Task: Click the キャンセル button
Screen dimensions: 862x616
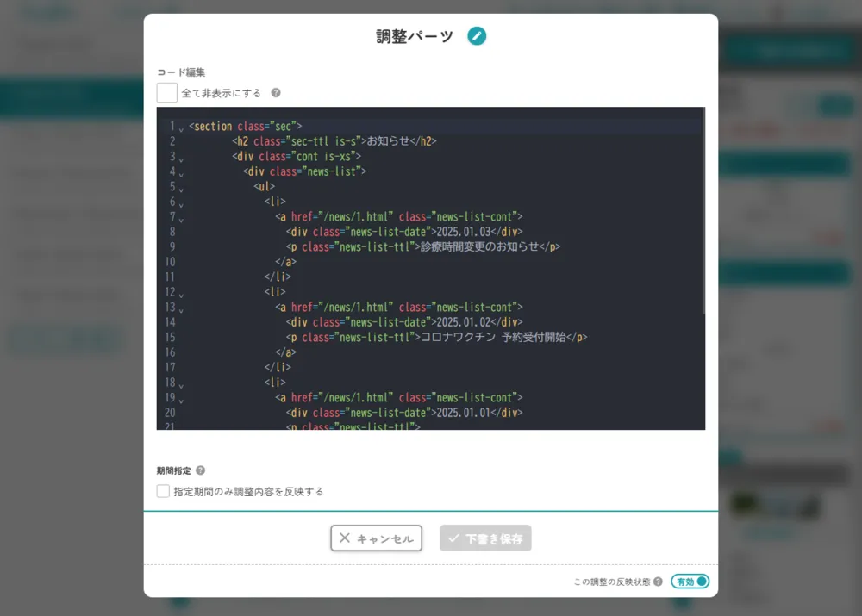Action: [x=376, y=538]
